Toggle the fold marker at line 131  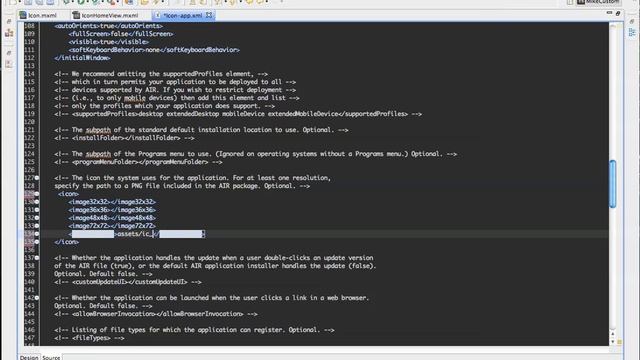[x=37, y=210]
